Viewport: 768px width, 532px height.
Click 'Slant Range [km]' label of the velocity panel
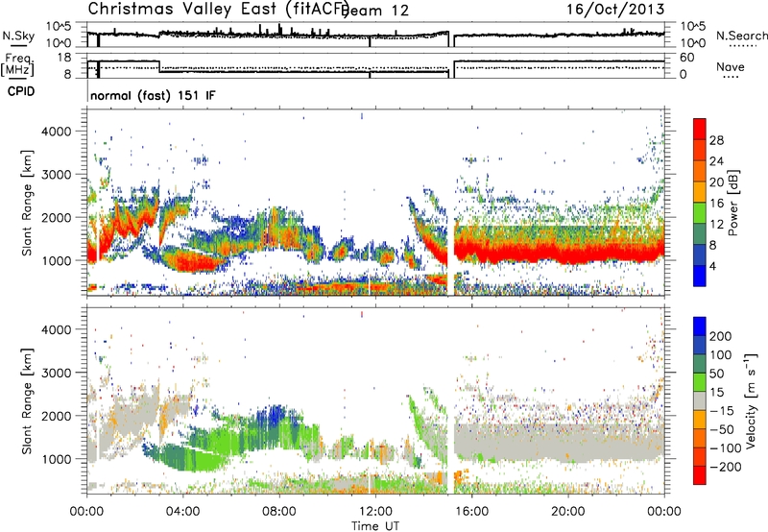click(27, 400)
